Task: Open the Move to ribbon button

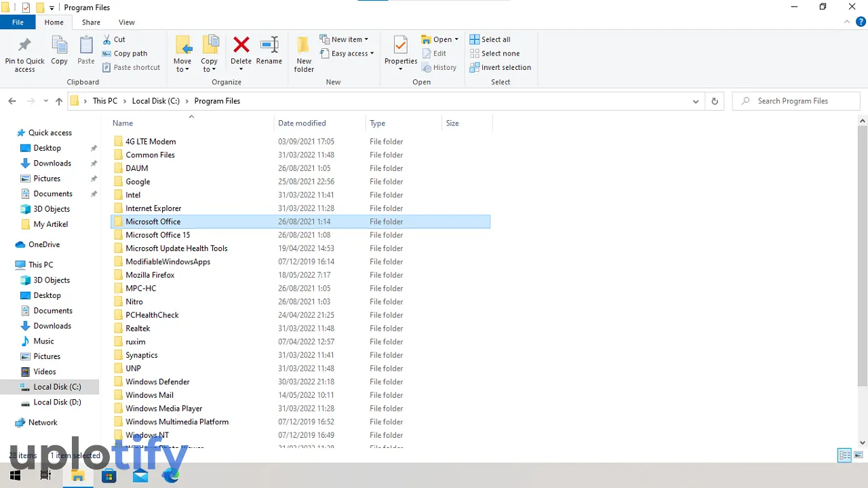Action: point(182,54)
